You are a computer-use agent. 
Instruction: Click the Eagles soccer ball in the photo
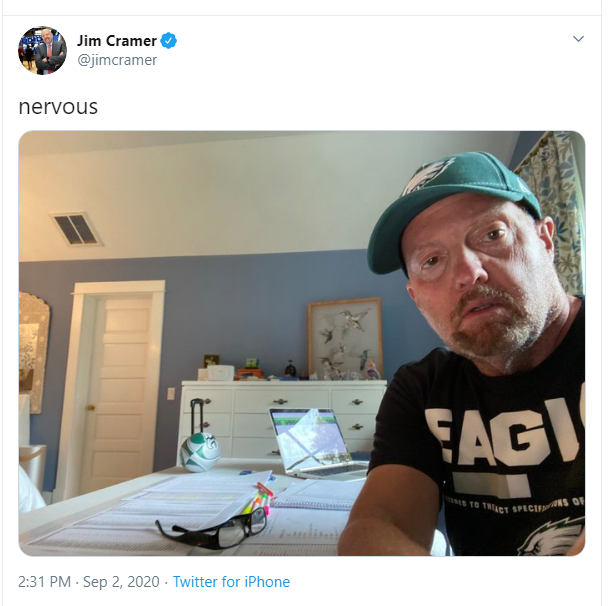(x=199, y=452)
